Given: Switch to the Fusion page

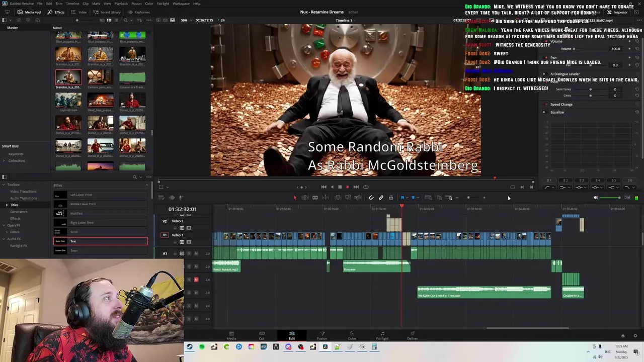Looking at the screenshot, I should pos(322,335).
